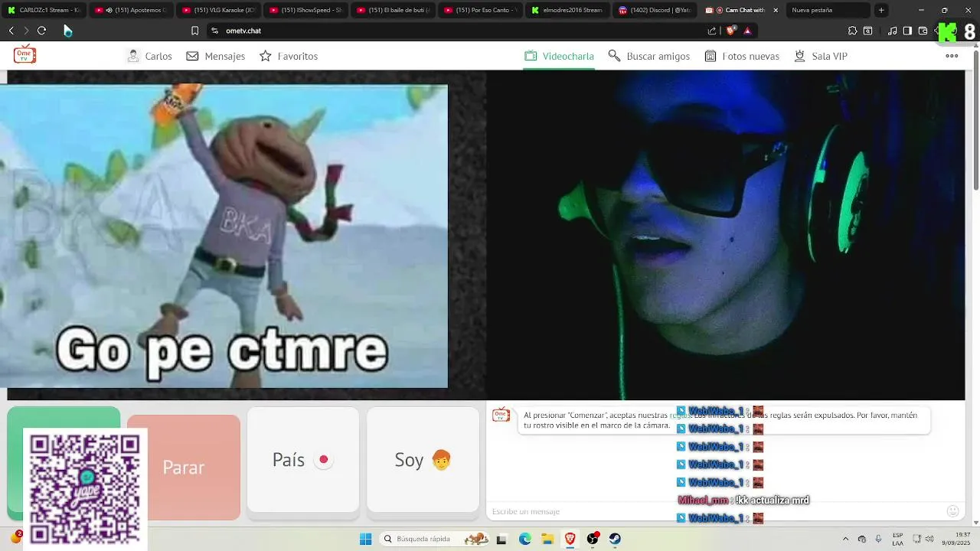Open File Explorer from taskbar
The image size is (980, 551).
pos(547,539)
